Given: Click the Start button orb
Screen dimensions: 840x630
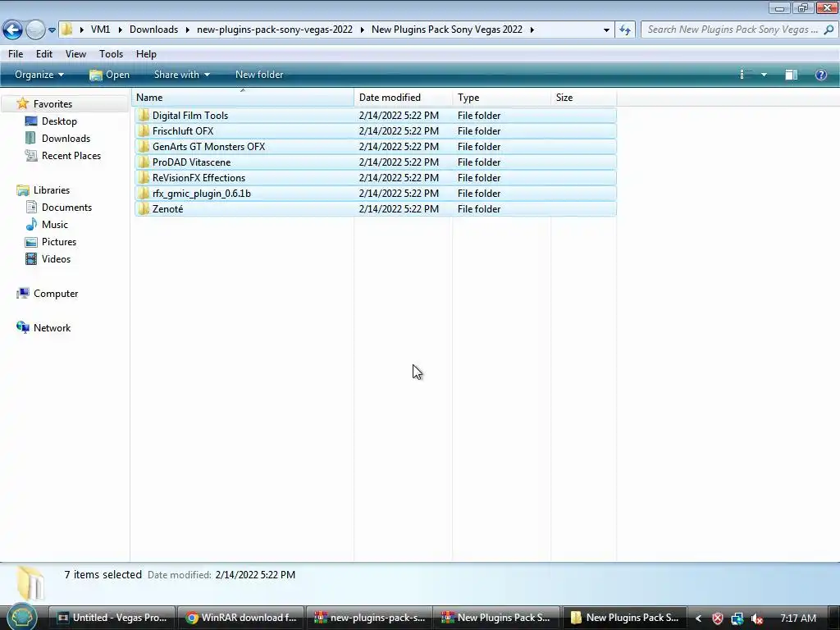Looking at the screenshot, I should (22, 618).
